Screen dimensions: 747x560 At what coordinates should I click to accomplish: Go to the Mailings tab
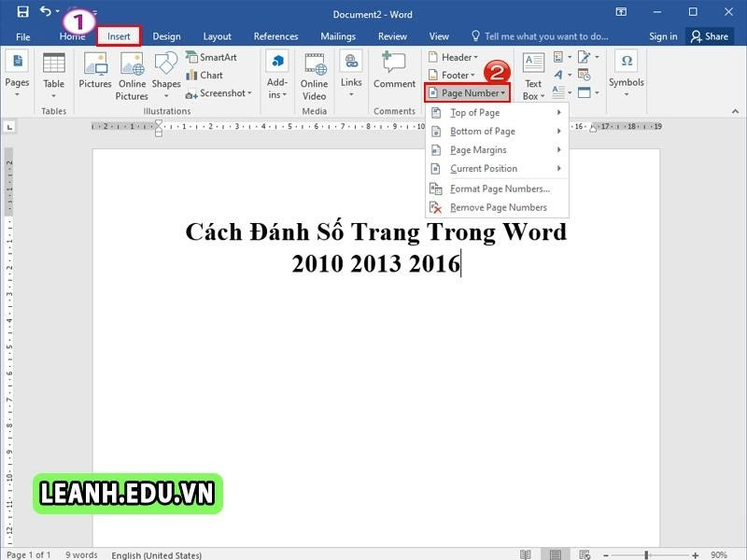point(338,36)
